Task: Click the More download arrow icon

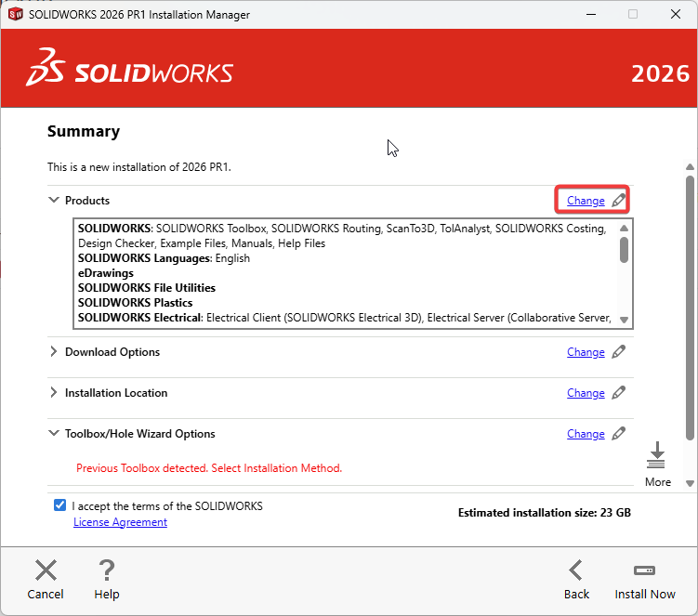Action: coord(656,455)
